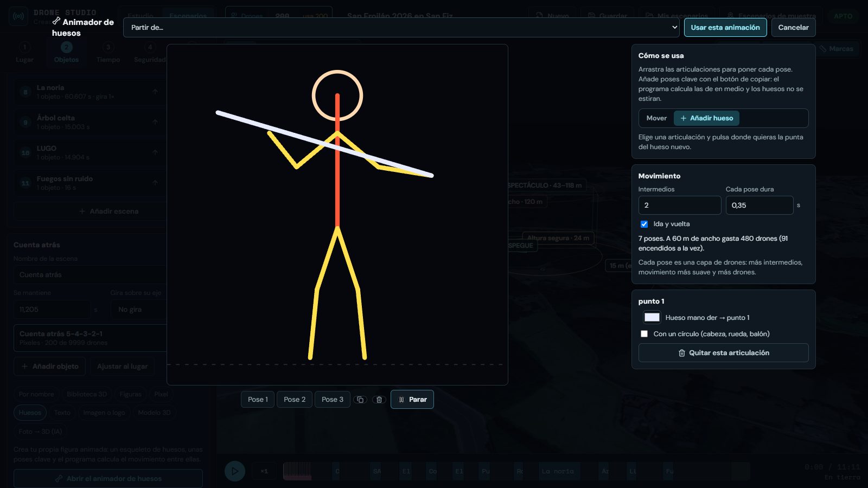The height and width of the screenshot is (488, 868).
Task: Select the right tip of the white bone
Action: click(432, 176)
